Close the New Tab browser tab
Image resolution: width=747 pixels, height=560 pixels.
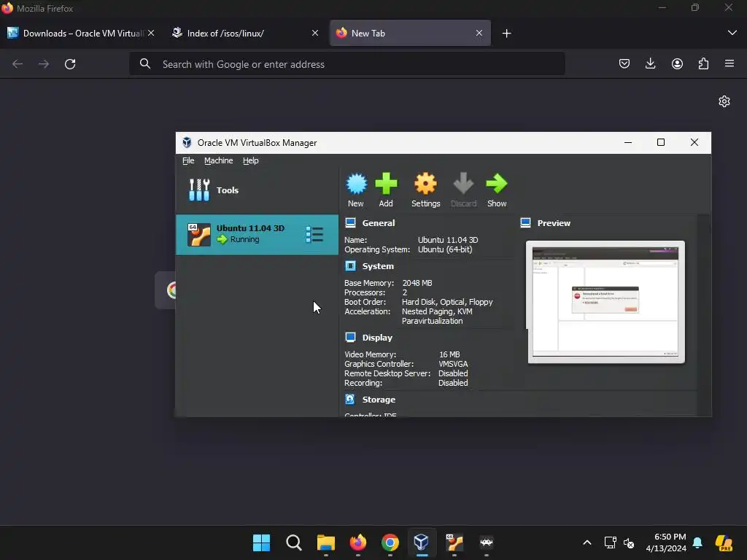479,33
